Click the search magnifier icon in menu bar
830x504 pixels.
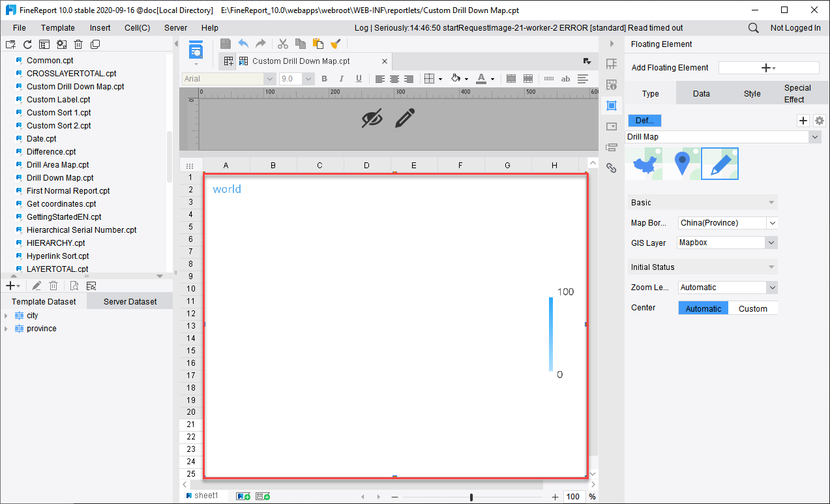click(x=753, y=28)
